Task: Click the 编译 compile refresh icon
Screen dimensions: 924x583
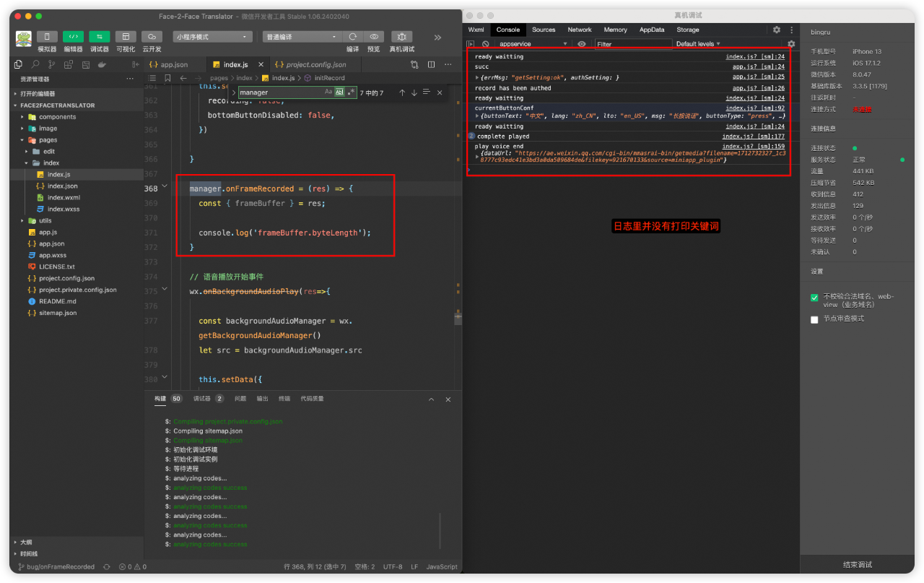Action: point(352,37)
